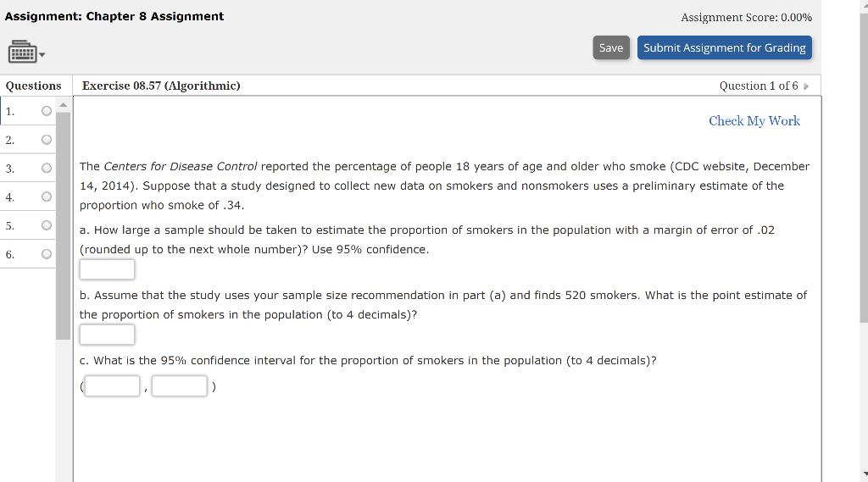Viewport: 868px width, 482px height.
Task: Click the lower confidence bound field
Action: click(x=112, y=385)
